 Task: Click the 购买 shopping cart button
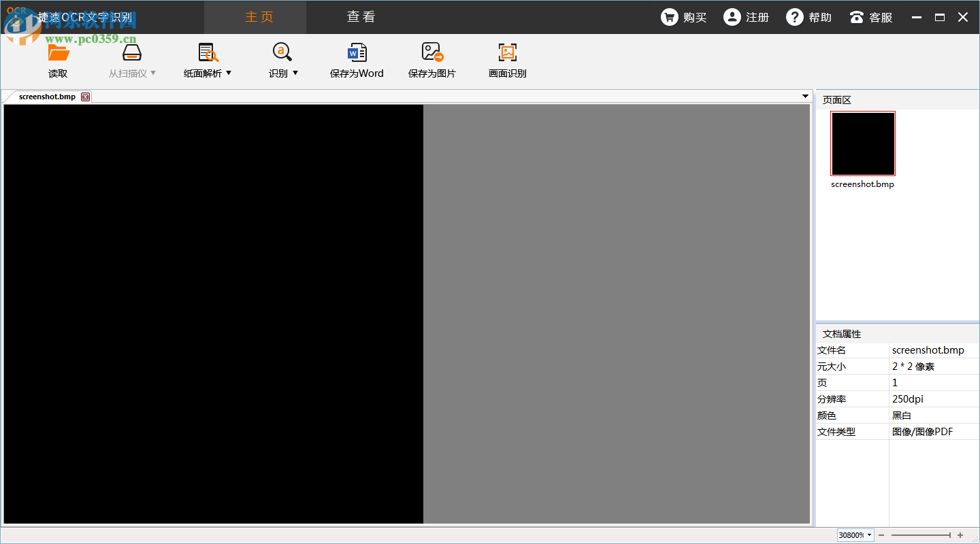[684, 18]
